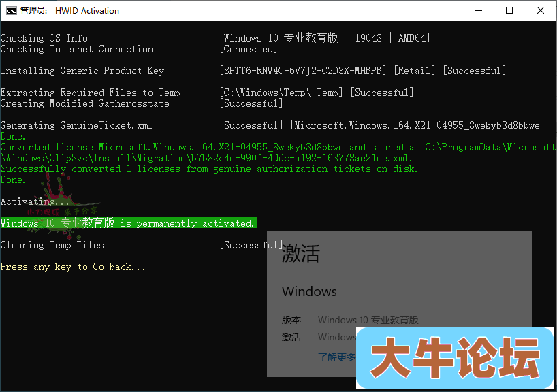Click the 'Windows' subheading in settings overlay

point(309,291)
